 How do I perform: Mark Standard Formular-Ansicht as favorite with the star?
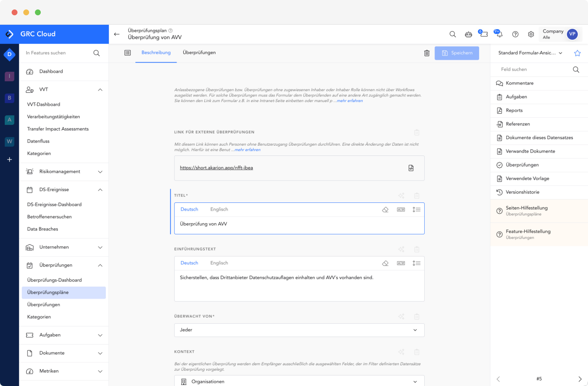(577, 53)
